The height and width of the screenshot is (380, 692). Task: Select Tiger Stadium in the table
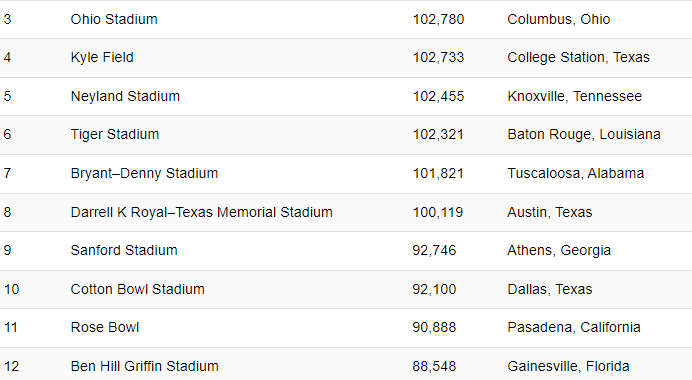point(115,134)
